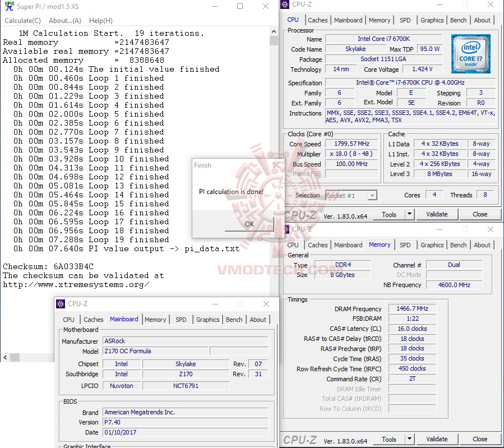Click the Core Voltage 1.424 V value
The height and width of the screenshot is (448, 504).
click(422, 69)
